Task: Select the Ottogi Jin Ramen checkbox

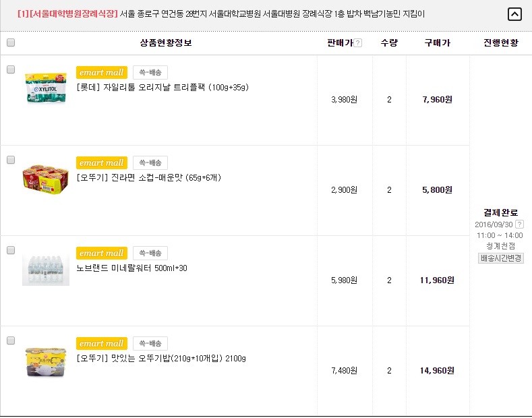Action: (11, 160)
